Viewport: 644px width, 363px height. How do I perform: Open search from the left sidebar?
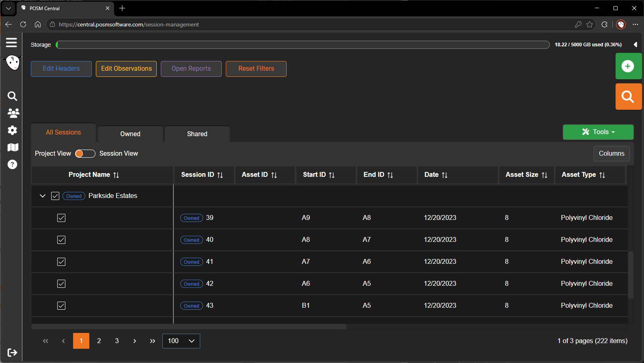point(13,96)
